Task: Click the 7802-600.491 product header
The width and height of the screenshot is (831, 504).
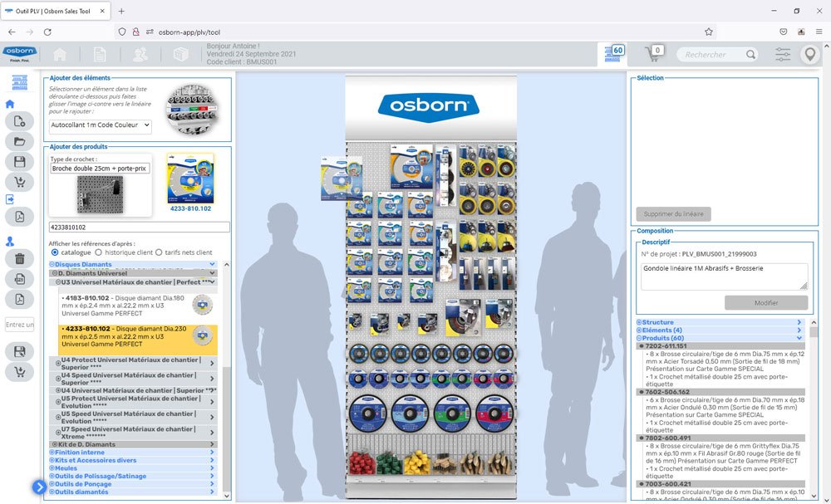Action: pyautogui.click(x=720, y=438)
